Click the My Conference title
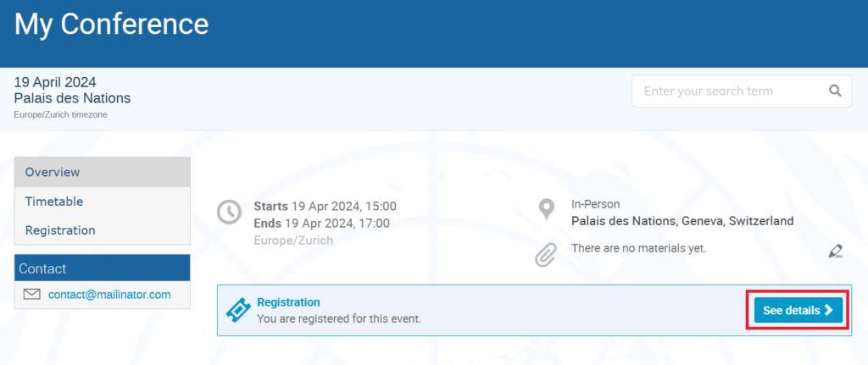Screen dimensions: 868x365 coord(111,25)
